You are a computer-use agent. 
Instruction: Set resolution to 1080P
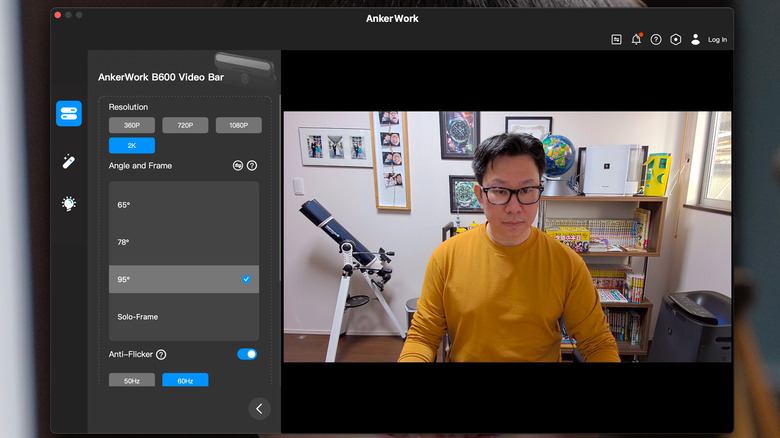[x=238, y=125]
